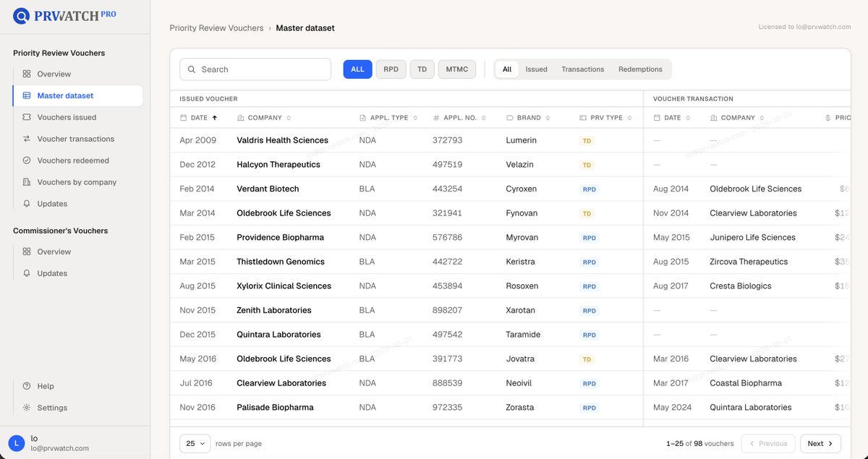Open Vouchers by company page

(x=77, y=182)
